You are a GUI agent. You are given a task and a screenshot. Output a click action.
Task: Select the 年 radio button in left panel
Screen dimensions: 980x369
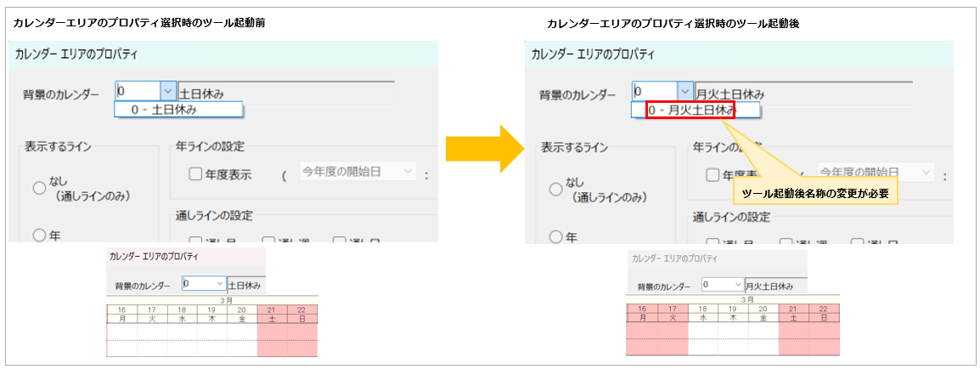39,236
